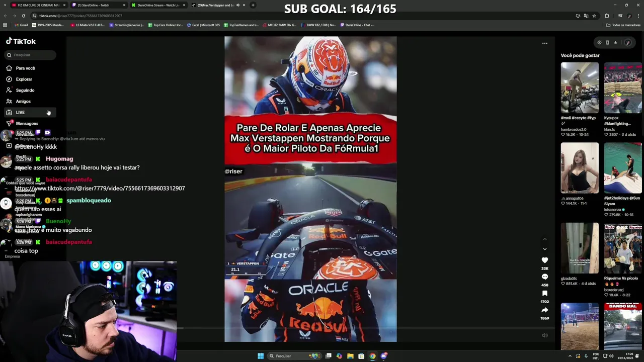Viewport: 644px width, 362px height.
Task: Open Riquelme Vs picolo video thumbnail
Action: (623, 248)
